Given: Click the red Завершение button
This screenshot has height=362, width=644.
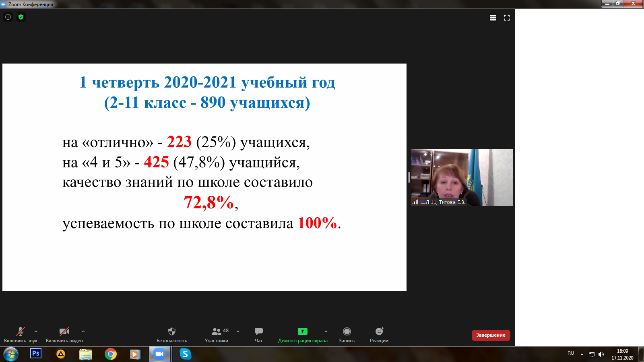Looking at the screenshot, I should [x=491, y=335].
